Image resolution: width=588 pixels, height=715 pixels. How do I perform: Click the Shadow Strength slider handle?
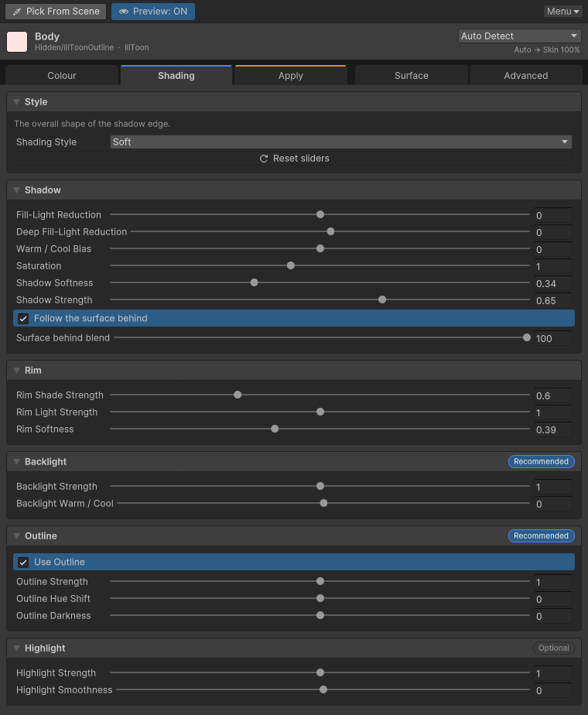(x=382, y=299)
